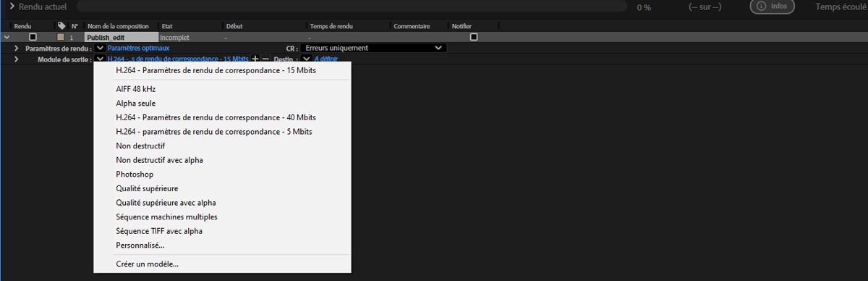Click the A définir destination link
The image size is (868, 281).
pos(326,59)
